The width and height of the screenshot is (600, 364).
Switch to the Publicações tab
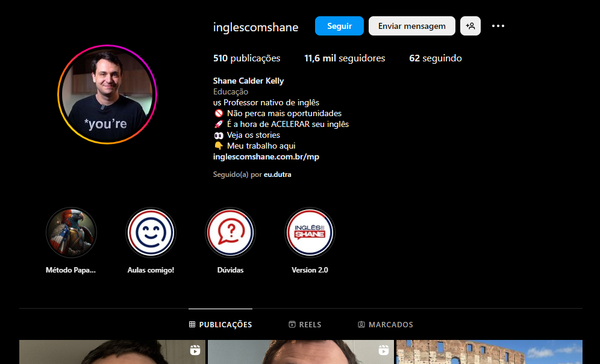[x=220, y=325]
